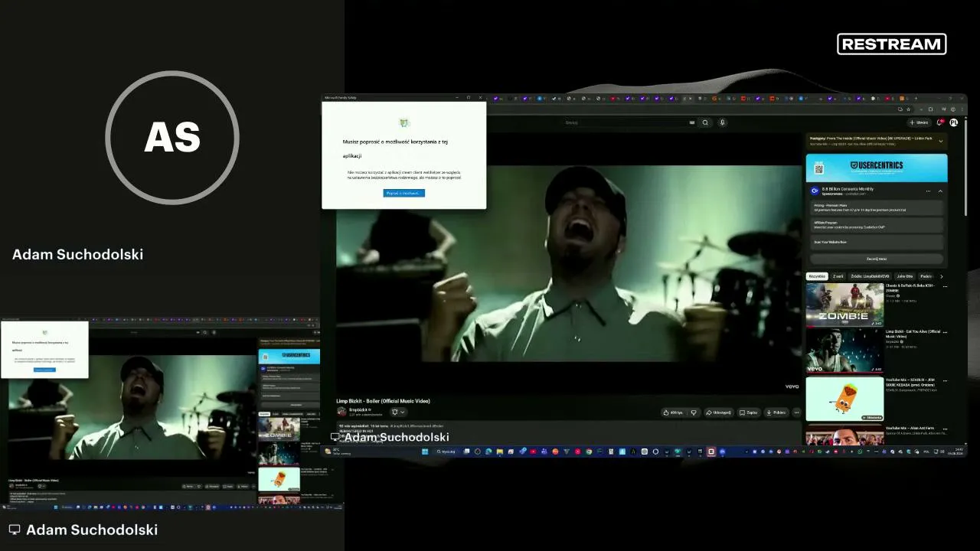
Task: Open Limp Bizkit Eat You Alive thumbnail
Action: click(844, 350)
